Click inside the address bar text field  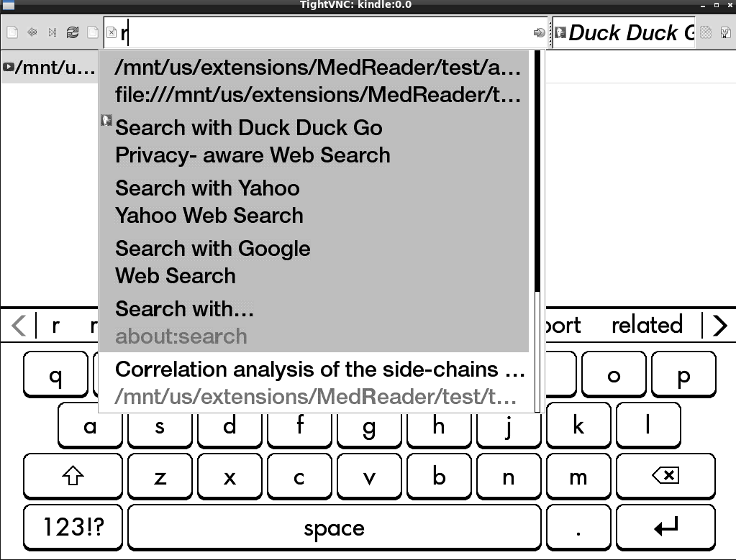coord(324,32)
